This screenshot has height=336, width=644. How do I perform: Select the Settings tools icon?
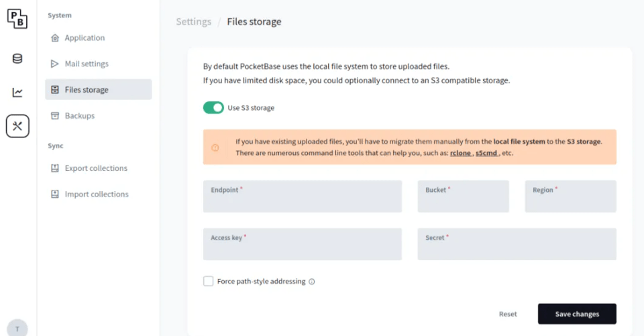[17, 126]
